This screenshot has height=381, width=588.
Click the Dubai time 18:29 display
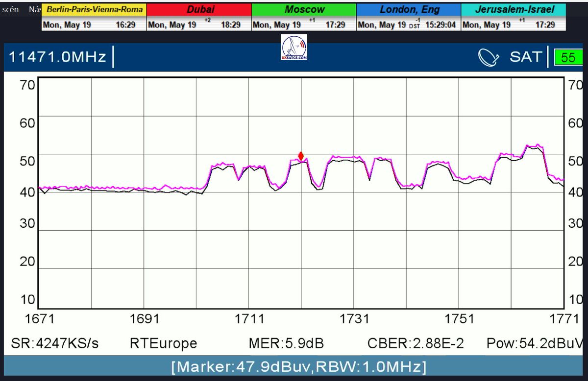230,25
